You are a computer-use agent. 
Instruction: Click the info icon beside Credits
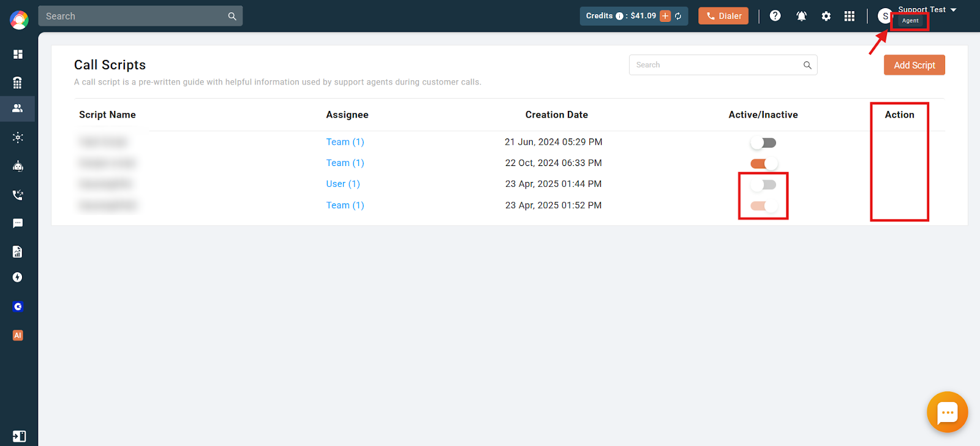[x=619, y=16]
